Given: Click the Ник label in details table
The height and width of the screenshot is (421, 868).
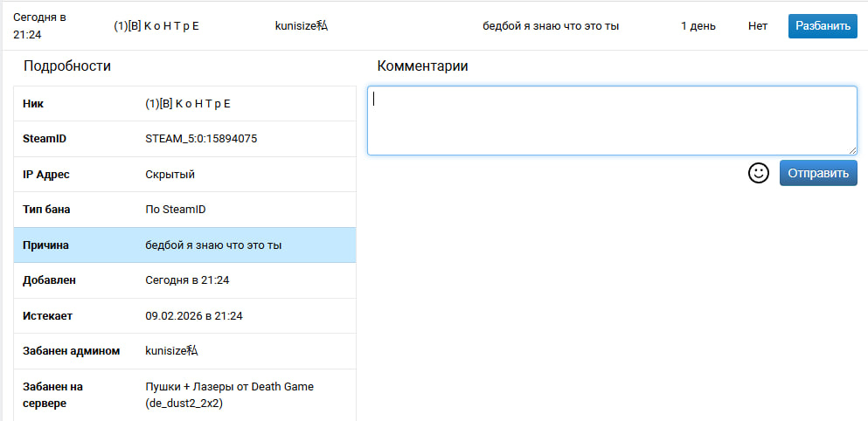Looking at the screenshot, I should [33, 104].
